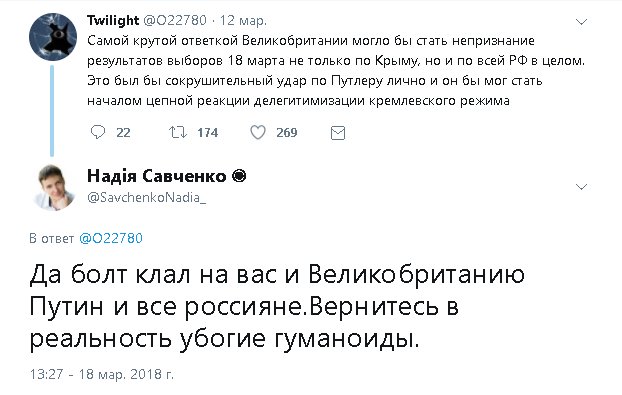Click the badge icon next to Савченко
The width and height of the screenshot is (622, 395).
tap(238, 176)
